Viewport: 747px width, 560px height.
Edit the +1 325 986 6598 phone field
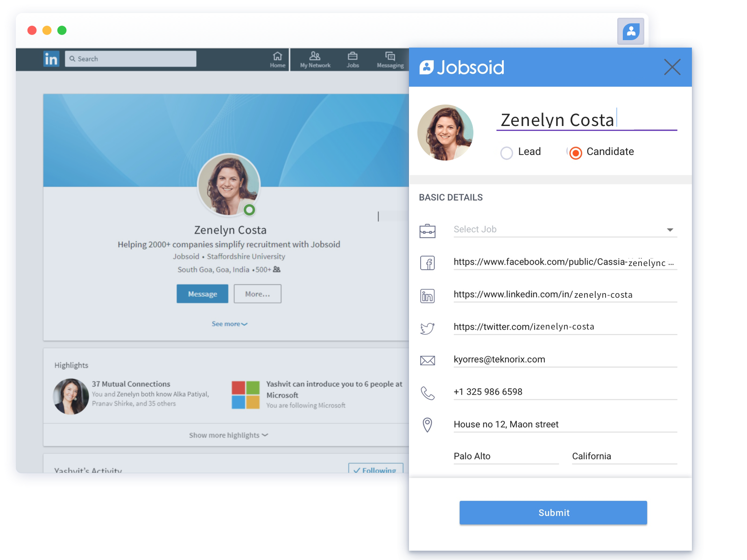point(565,392)
